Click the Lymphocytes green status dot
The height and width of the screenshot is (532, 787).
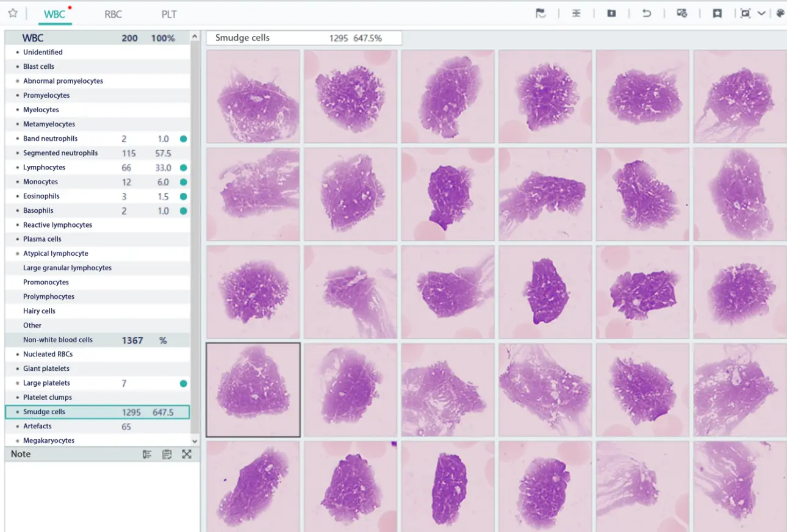pyautogui.click(x=184, y=168)
